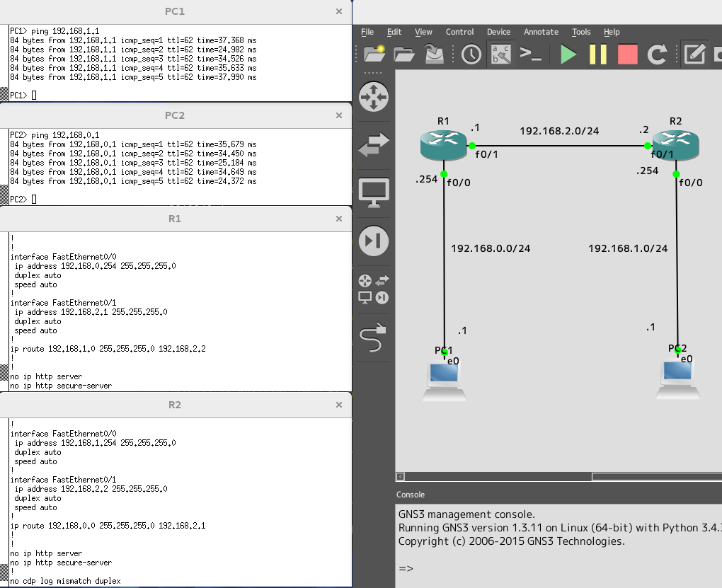Open the snapshot manager clock icon
The width and height of the screenshot is (722, 588).
(x=471, y=54)
